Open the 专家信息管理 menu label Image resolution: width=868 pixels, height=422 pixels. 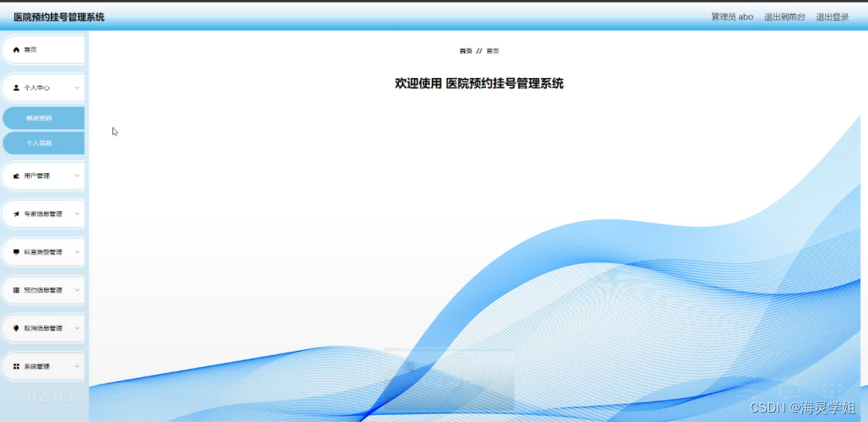43,214
